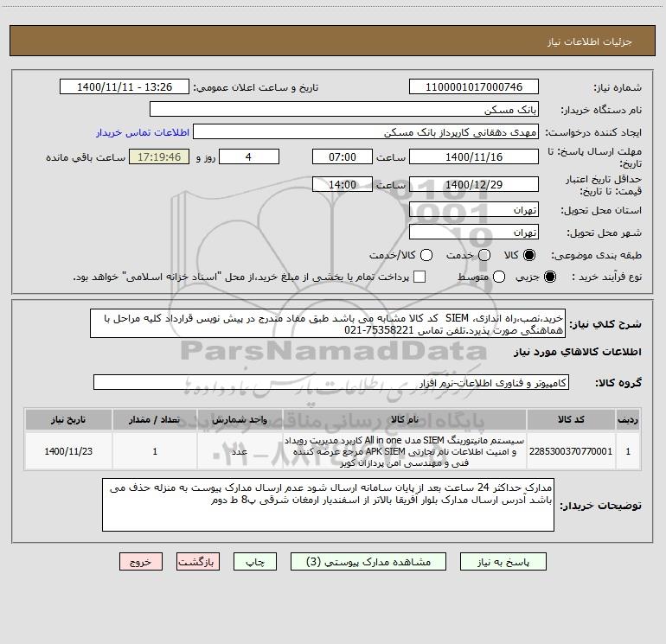Click the نام کالا column header
The height and width of the screenshot is (644, 666).
coord(405,419)
